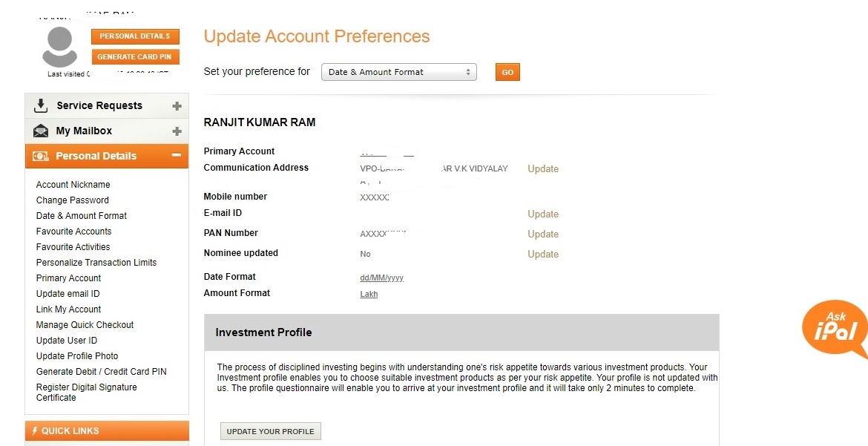Collapse the Personal Details section
Viewport: 868px width, 446px height.
coord(177,156)
